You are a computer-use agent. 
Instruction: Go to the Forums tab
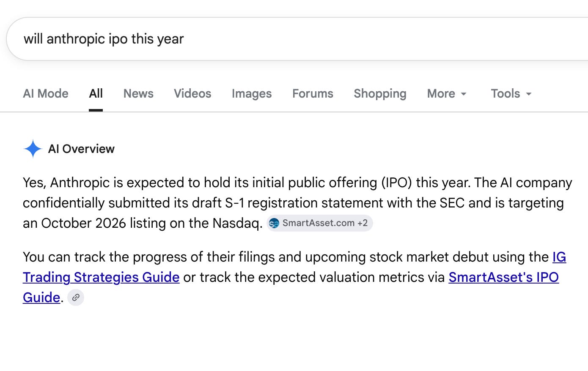coord(313,93)
